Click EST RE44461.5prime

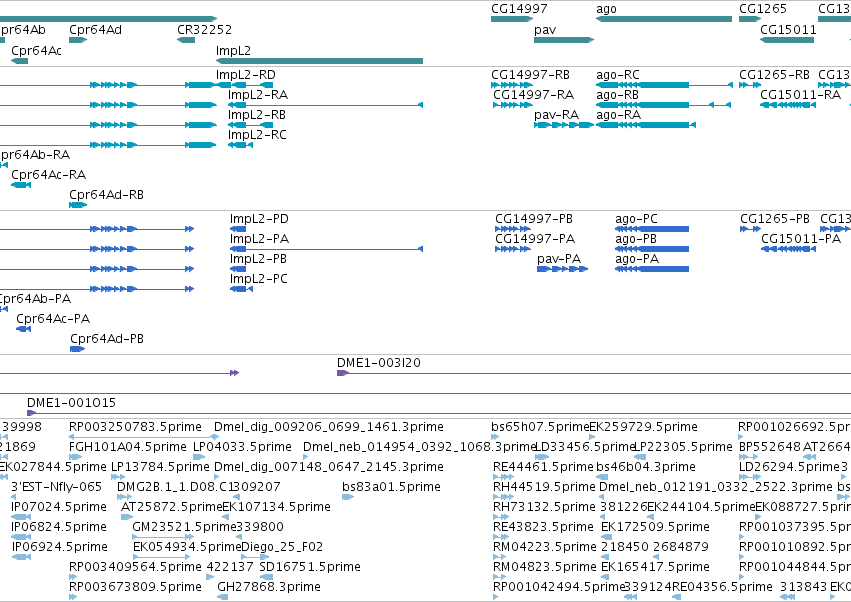pyautogui.click(x=543, y=467)
